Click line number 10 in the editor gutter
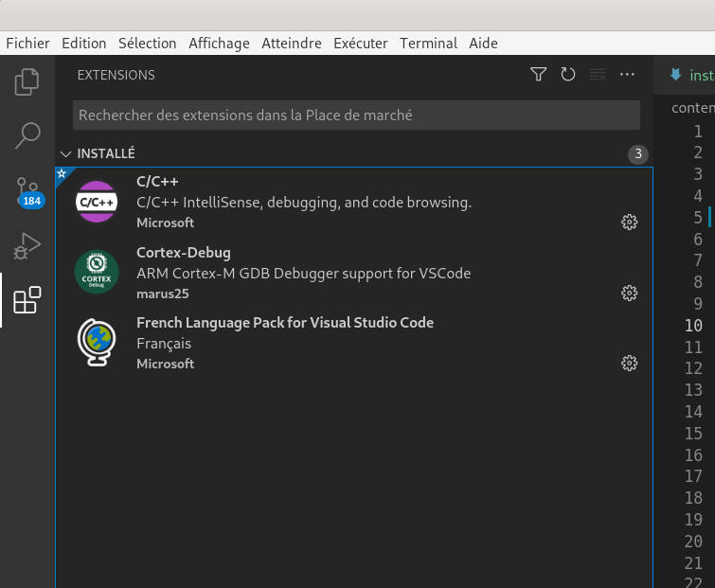This screenshot has width=715, height=588. tap(693, 326)
